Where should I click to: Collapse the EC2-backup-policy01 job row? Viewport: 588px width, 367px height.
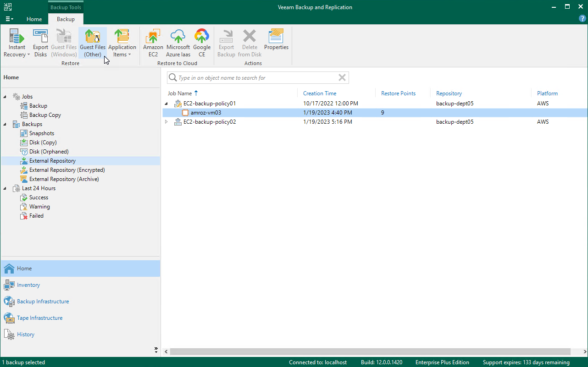166,104
